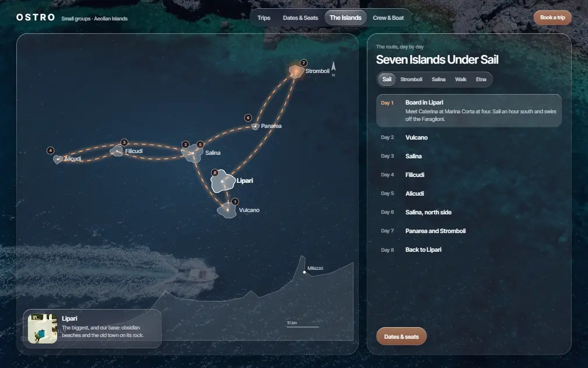Open Day 7 Panarea and Stromboli row
This screenshot has height=368, width=588.
tap(469, 231)
